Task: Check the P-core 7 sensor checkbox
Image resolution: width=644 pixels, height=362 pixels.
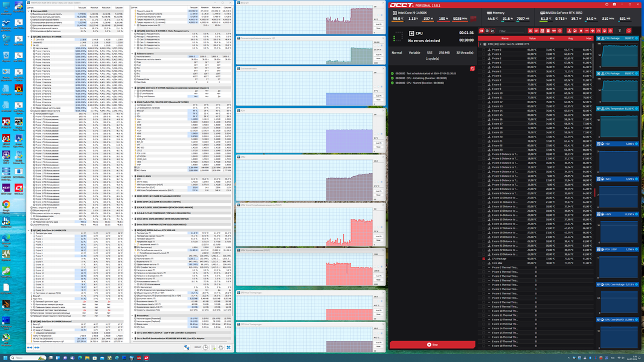Action: (483, 80)
